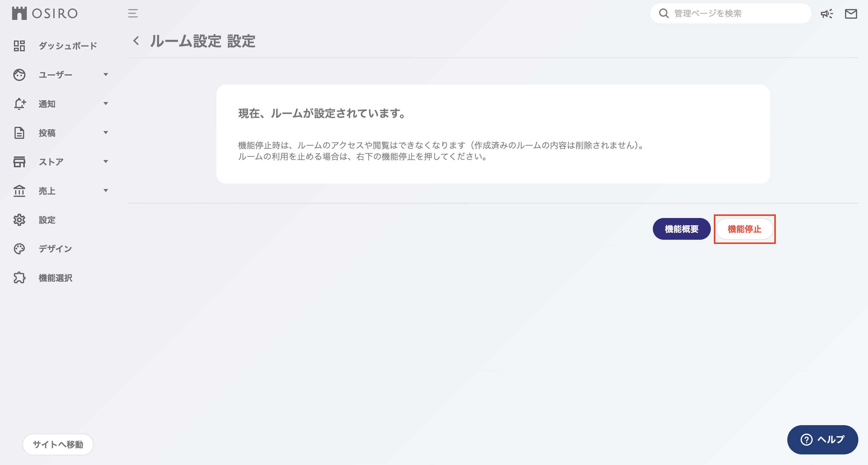Click the store shop icon
Viewport: 868px width, 465px height.
coord(19,162)
